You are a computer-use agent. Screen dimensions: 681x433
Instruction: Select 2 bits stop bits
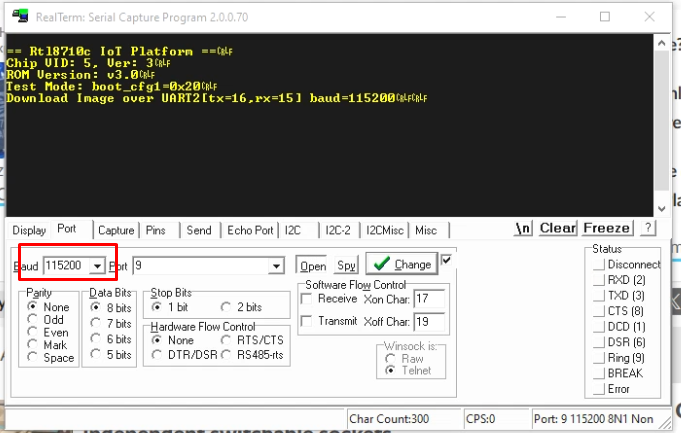[x=241, y=307]
